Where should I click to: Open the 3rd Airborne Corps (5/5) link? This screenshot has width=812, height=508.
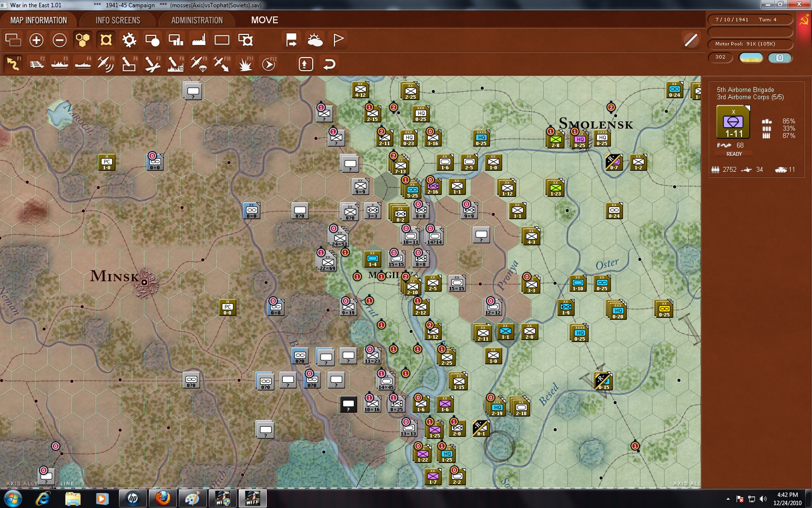(750, 97)
